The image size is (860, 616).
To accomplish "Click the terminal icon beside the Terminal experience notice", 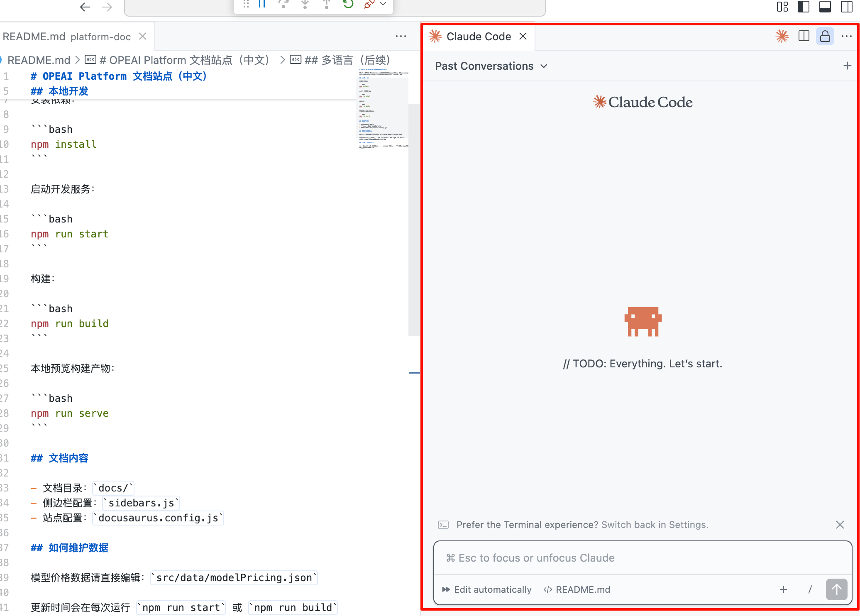I will pyautogui.click(x=443, y=525).
